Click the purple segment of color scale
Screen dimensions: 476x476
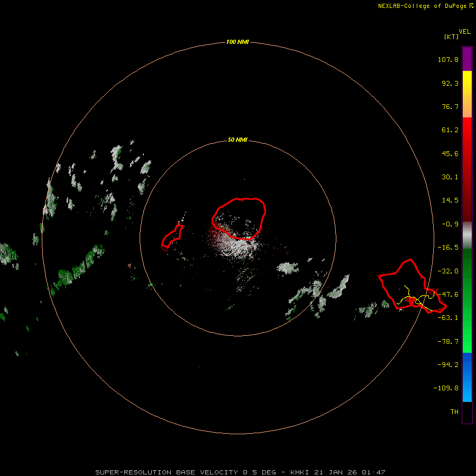tap(467, 59)
